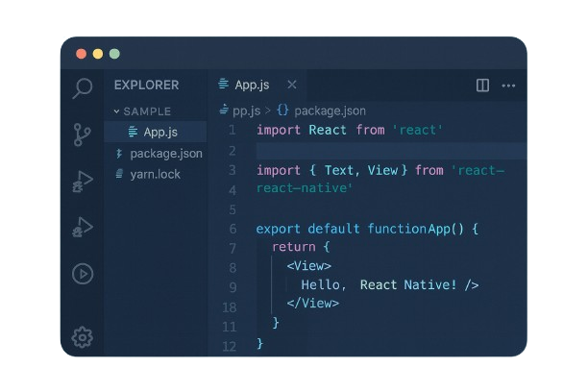Open the Search panel icon
The width and height of the screenshot is (588, 392).
click(83, 87)
